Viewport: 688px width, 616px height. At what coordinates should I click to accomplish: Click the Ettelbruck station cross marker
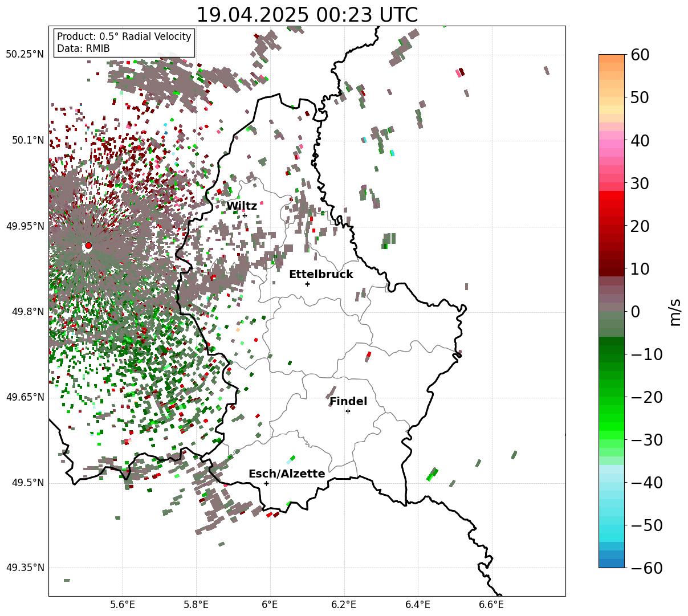click(x=307, y=284)
